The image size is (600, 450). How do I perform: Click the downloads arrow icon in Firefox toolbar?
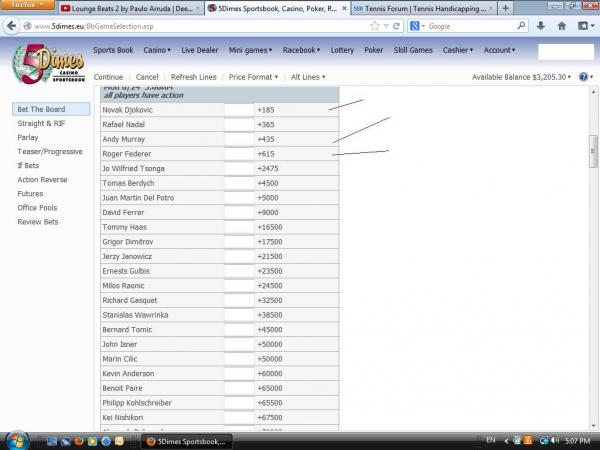[539, 26]
